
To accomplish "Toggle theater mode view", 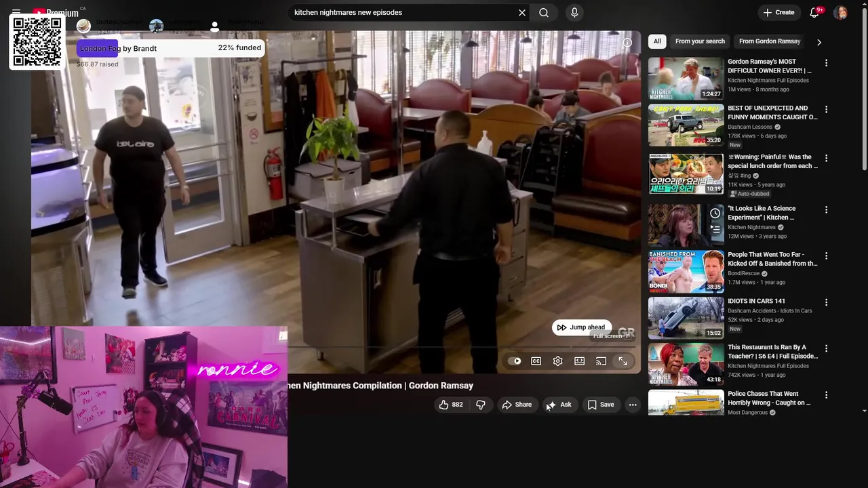I will tap(579, 361).
